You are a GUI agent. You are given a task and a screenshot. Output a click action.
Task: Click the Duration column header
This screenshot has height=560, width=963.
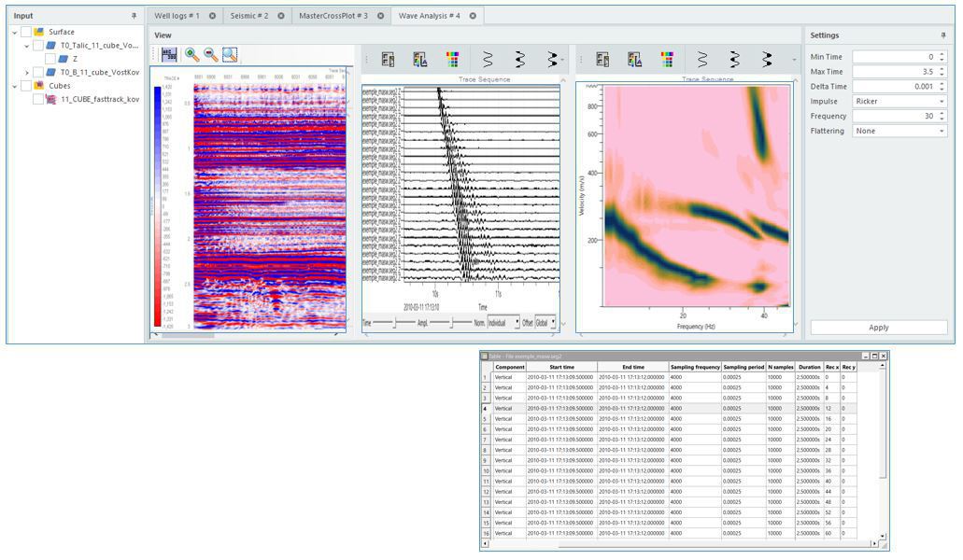tap(810, 367)
